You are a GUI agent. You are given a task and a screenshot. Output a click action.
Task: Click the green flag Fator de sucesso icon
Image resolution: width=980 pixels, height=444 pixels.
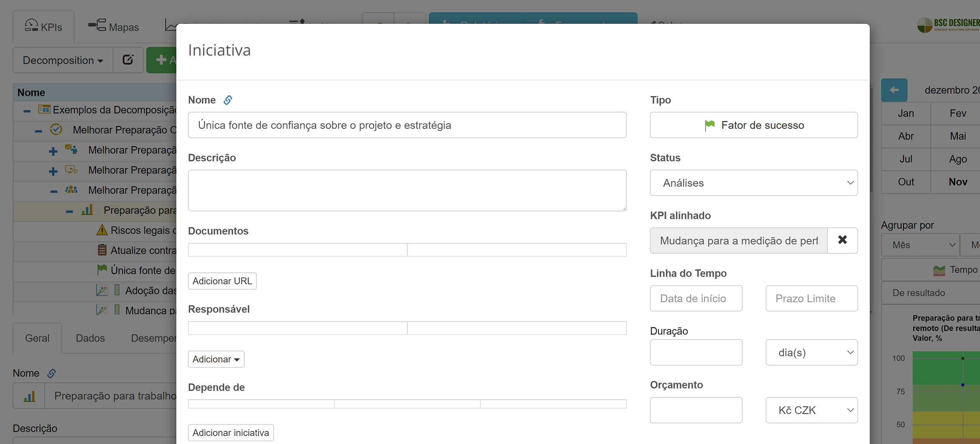(709, 125)
